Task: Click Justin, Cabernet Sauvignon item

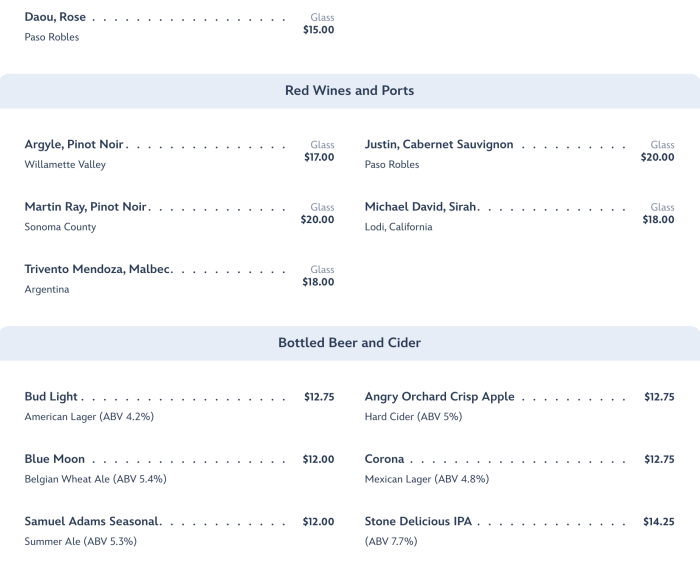Action: coord(439,144)
